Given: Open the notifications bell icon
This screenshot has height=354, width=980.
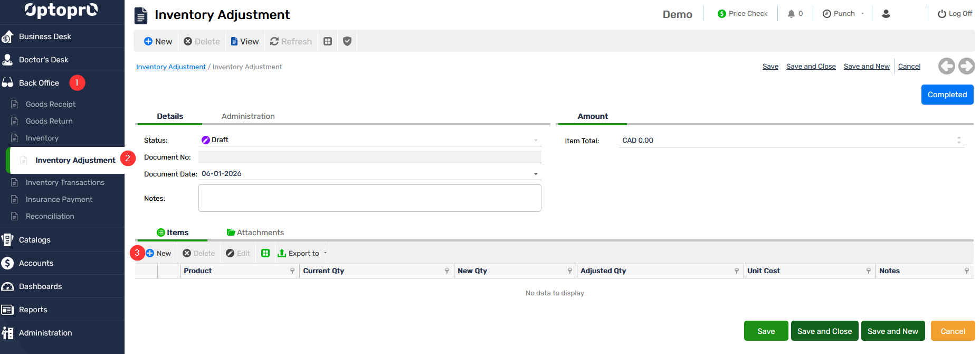Looking at the screenshot, I should coord(791,14).
